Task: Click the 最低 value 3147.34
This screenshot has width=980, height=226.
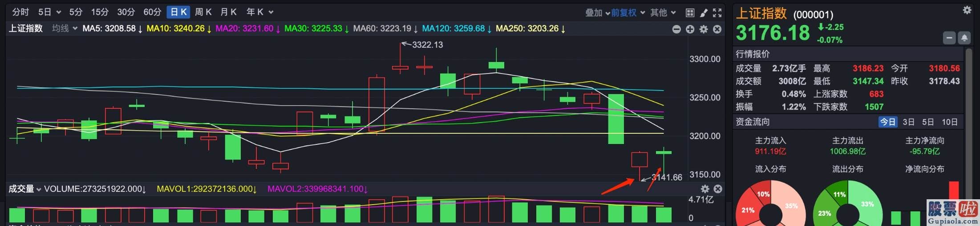Action: point(868,81)
